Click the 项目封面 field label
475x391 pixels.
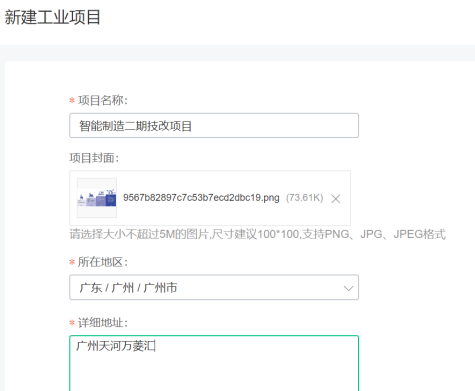[x=94, y=158]
